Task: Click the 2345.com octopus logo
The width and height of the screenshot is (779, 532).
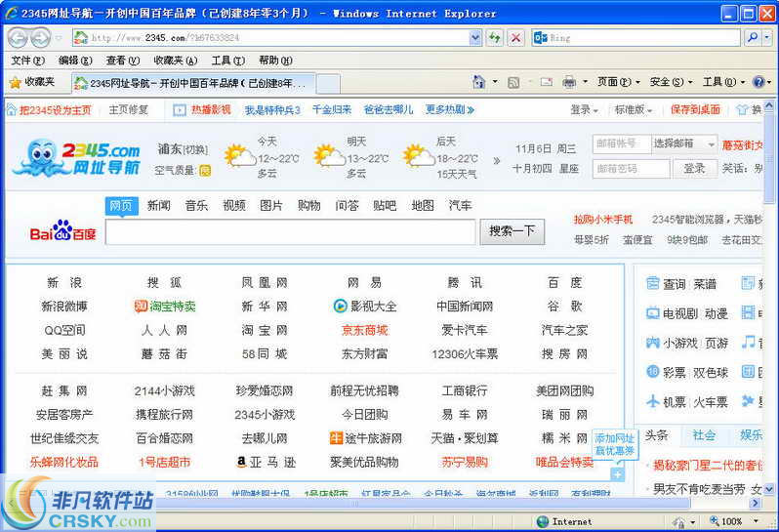Action: (x=76, y=157)
